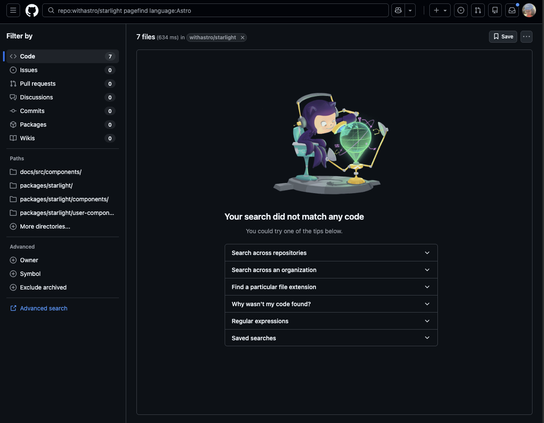Select the Pull requests filter
Viewport: 544px width, 423px height.
62,84
